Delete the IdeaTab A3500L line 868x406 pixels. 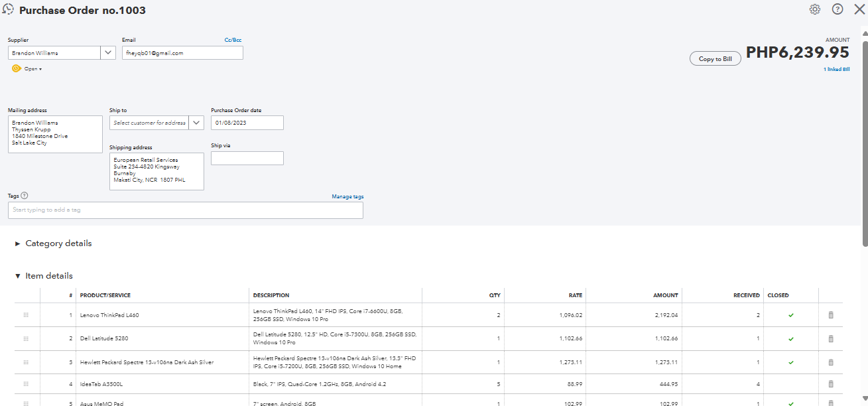click(831, 384)
